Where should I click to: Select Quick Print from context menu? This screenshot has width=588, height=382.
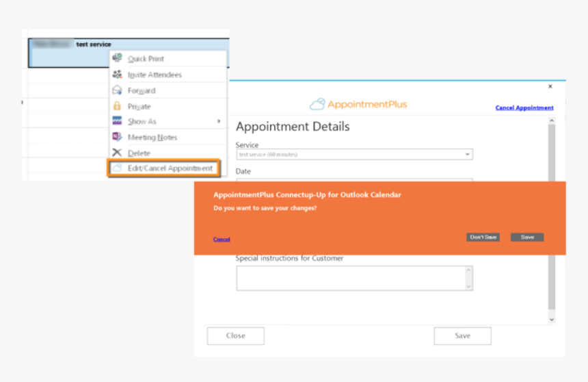click(x=168, y=59)
